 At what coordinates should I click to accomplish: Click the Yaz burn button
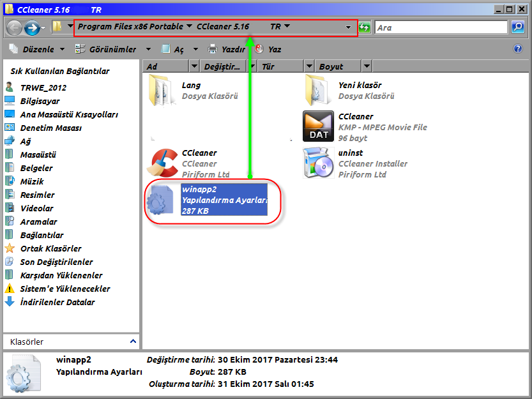click(x=269, y=49)
